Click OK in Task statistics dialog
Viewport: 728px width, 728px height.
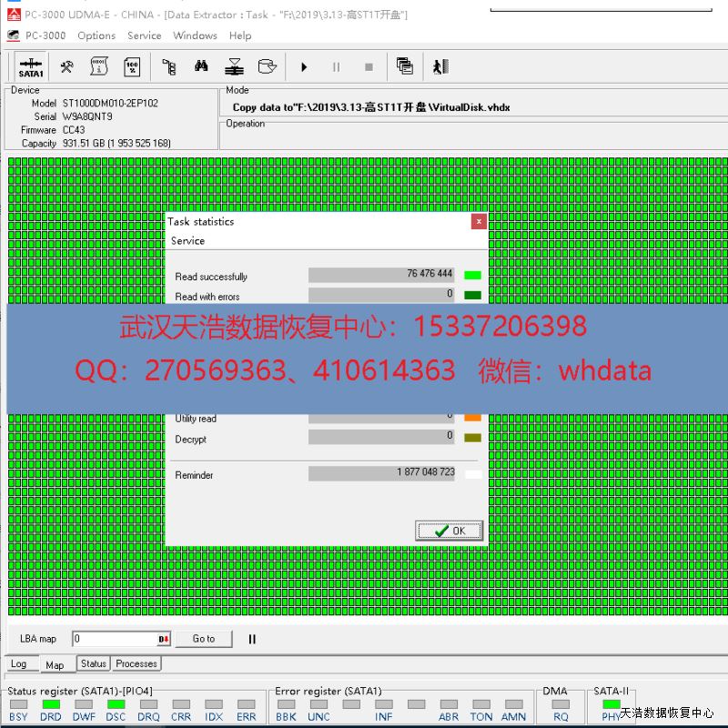click(449, 531)
